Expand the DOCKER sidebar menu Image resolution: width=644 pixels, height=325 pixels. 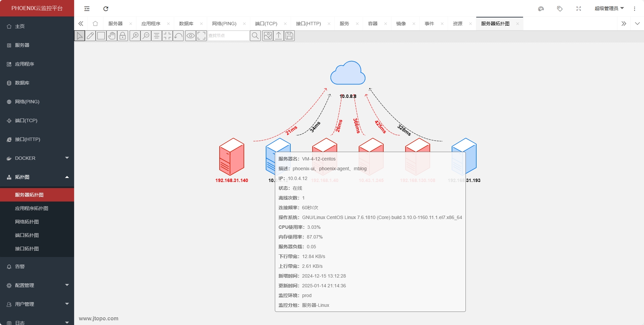point(37,158)
